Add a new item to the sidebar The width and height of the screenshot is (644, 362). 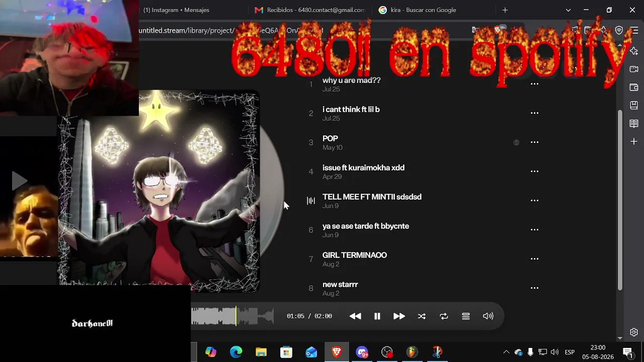tap(634, 142)
